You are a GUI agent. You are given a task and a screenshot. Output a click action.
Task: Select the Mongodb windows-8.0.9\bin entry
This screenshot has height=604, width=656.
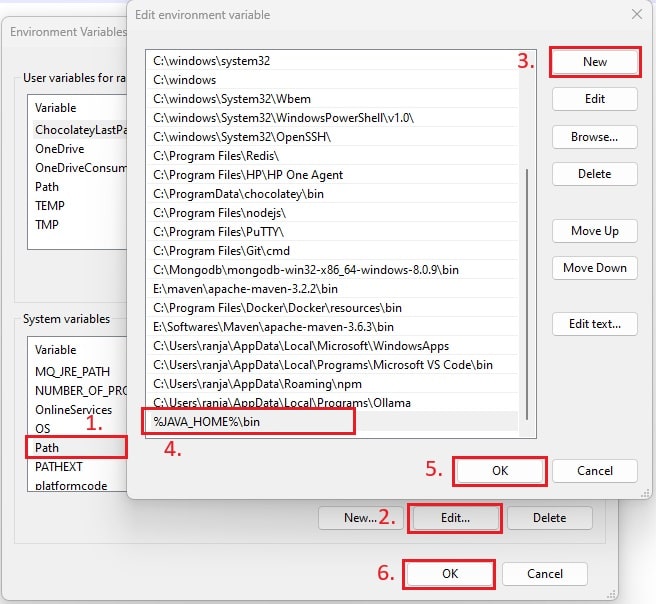click(x=332, y=270)
